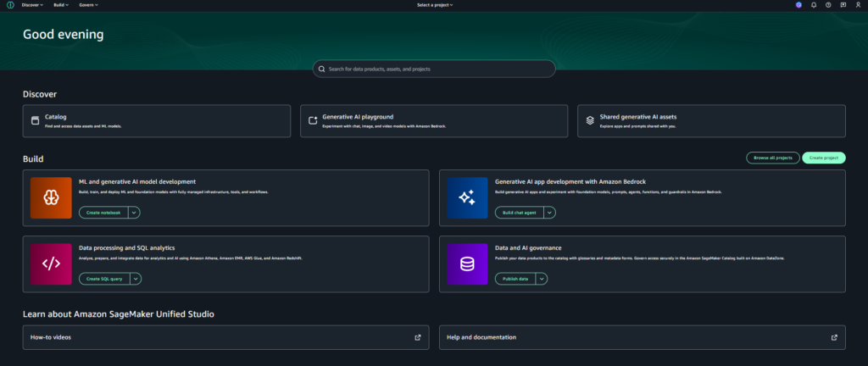868x366 pixels.
Task: Open the feedback icon in top bar
Action: click(843, 5)
